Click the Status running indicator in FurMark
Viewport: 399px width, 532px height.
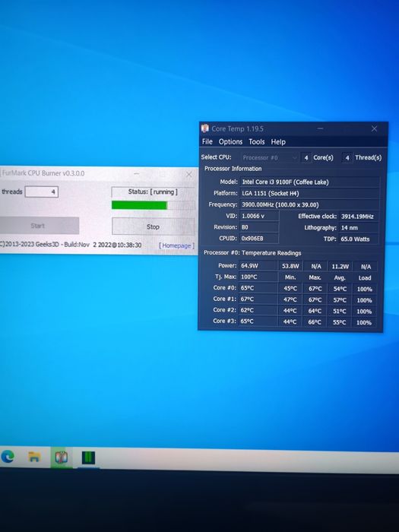point(153,192)
